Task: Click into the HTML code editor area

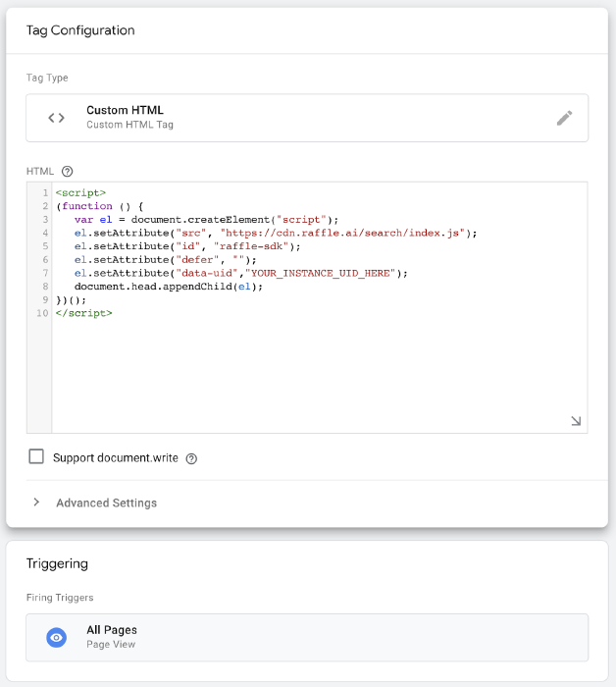Action: (x=320, y=307)
